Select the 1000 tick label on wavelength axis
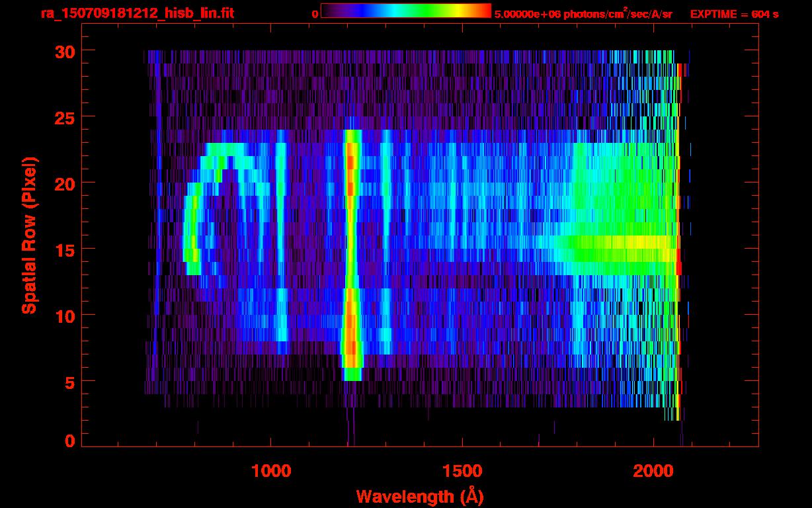 tap(271, 471)
